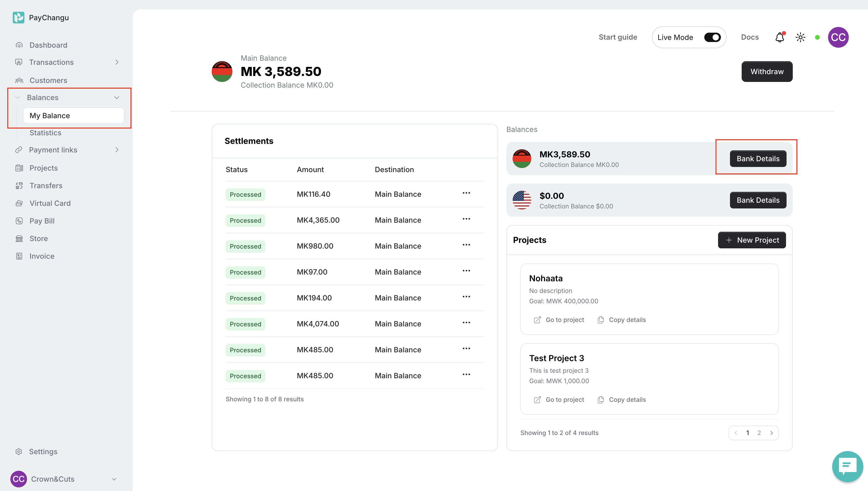Open the three-dot menu for MK4,074.00 settlement
The height and width of the screenshot is (491, 868).
[466, 323]
